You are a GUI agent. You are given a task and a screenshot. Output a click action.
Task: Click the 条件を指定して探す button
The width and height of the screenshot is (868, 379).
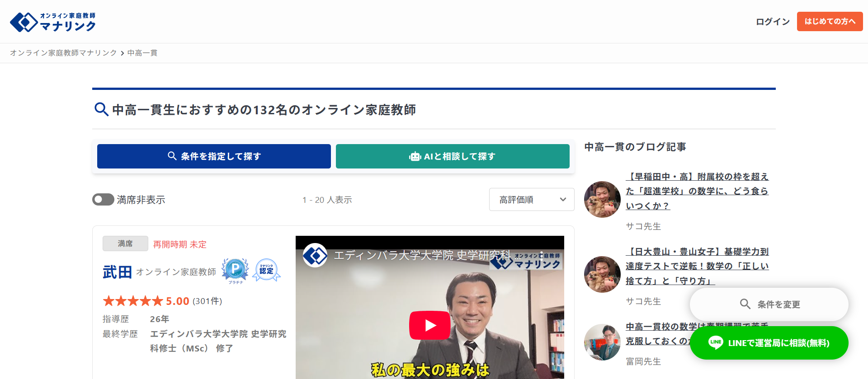tap(214, 156)
